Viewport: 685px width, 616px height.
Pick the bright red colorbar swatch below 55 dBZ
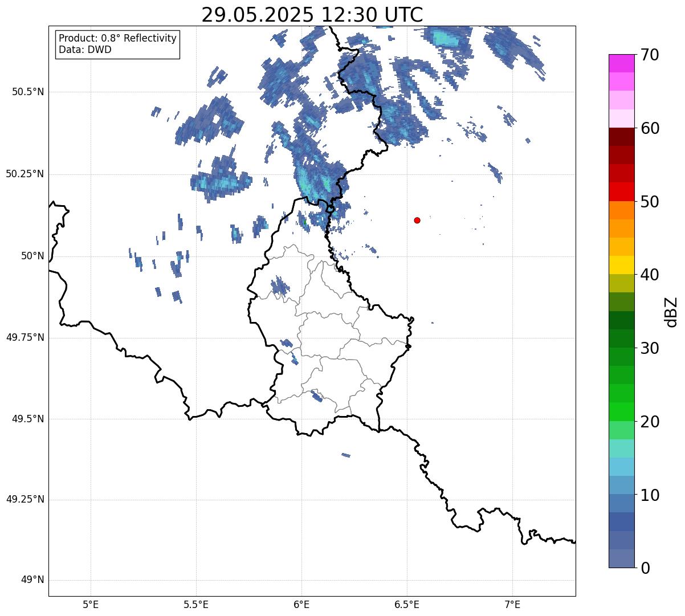point(621,192)
